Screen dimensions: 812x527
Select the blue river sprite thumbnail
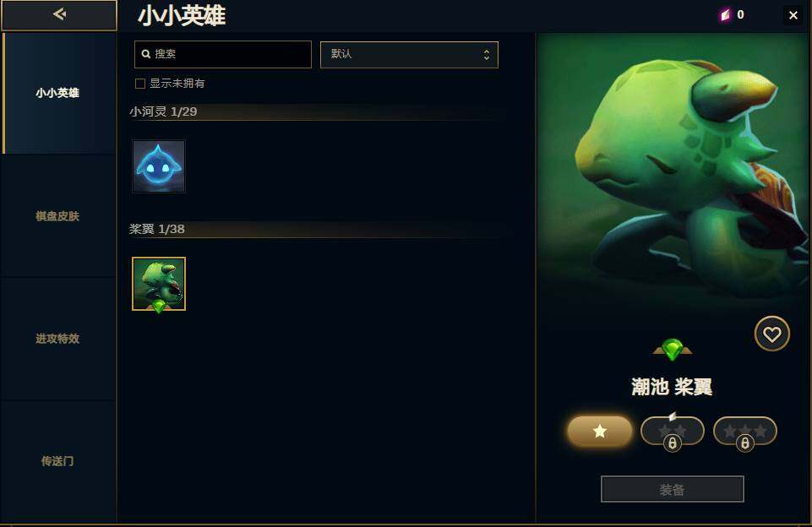tap(159, 166)
